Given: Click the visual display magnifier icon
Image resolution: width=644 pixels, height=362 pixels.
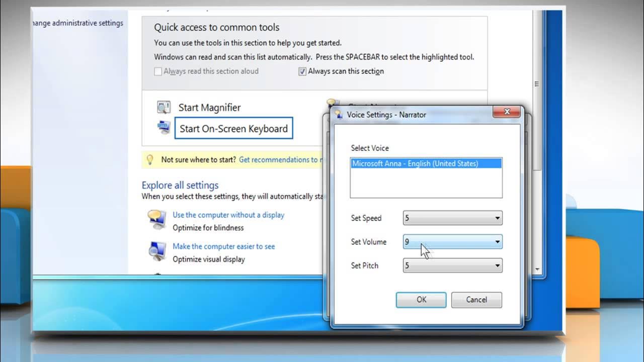Looking at the screenshot, I should pos(158,251).
